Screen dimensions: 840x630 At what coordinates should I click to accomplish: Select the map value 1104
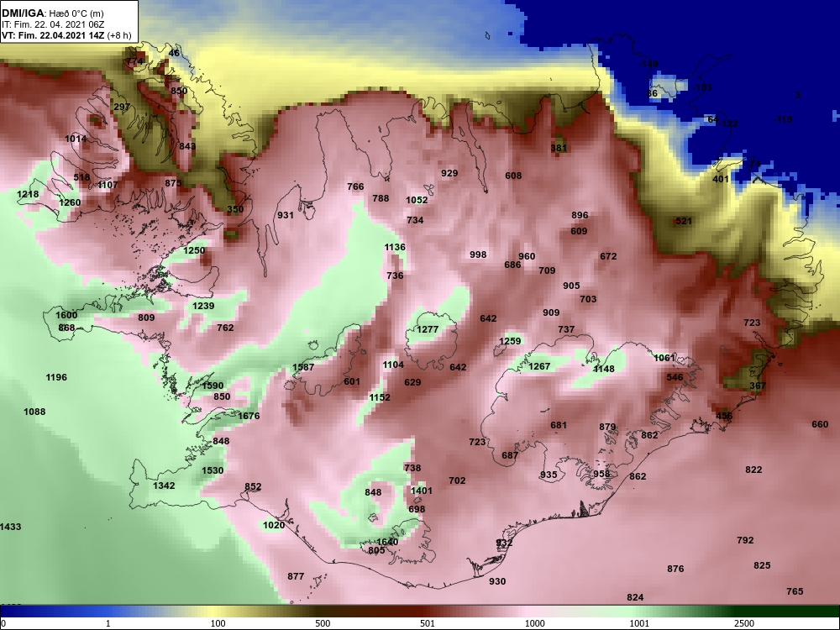click(393, 365)
